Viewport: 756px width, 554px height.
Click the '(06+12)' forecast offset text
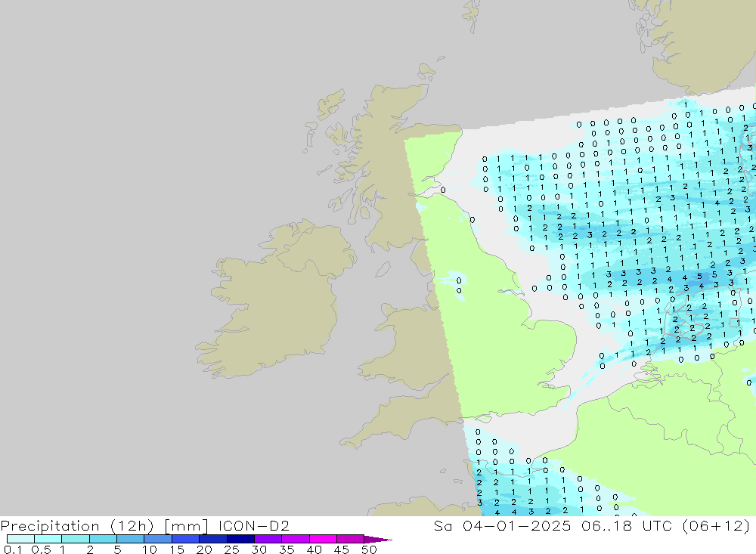click(x=717, y=526)
